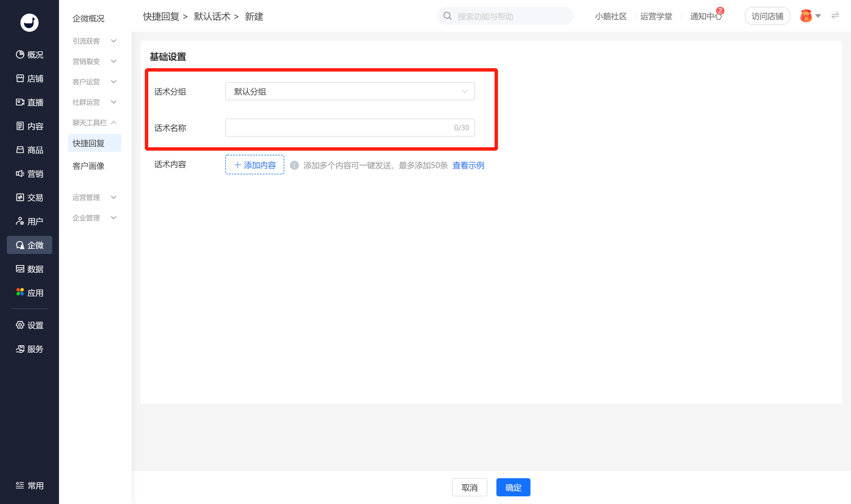Click the info icon beside 添加内容
Viewport: 851px width, 504px height.
294,165
